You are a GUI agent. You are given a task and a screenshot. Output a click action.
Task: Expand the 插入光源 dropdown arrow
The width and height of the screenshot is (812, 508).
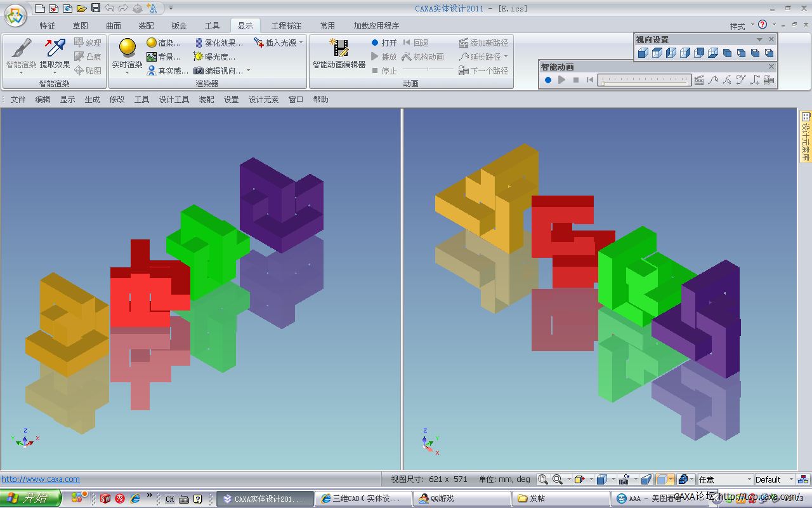301,43
